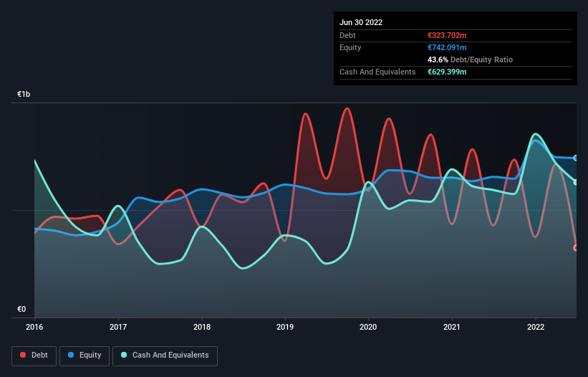588x377 pixels.
Task: Click the Equity value €742.091m
Action: 447,47
